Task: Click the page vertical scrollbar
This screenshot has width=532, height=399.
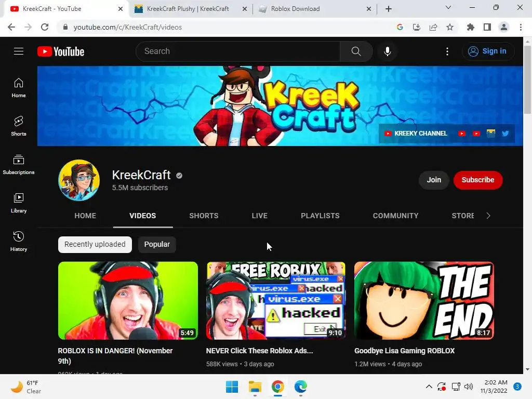Action: [528, 79]
